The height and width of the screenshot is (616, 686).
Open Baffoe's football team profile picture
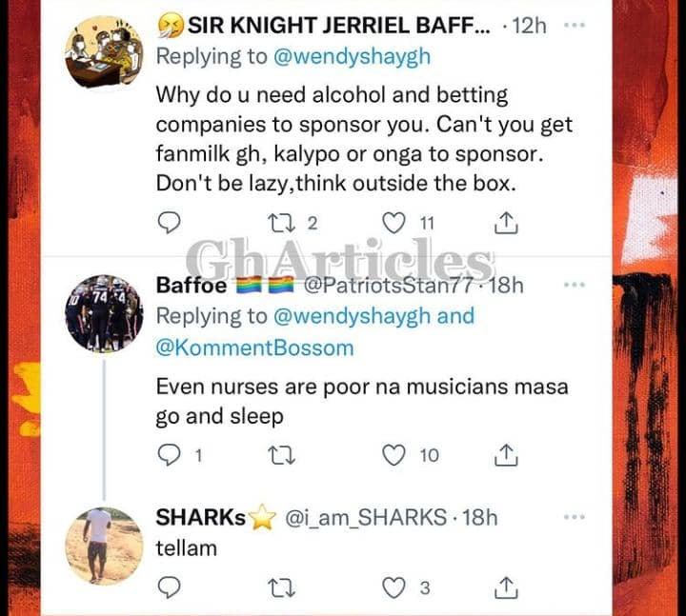104,313
